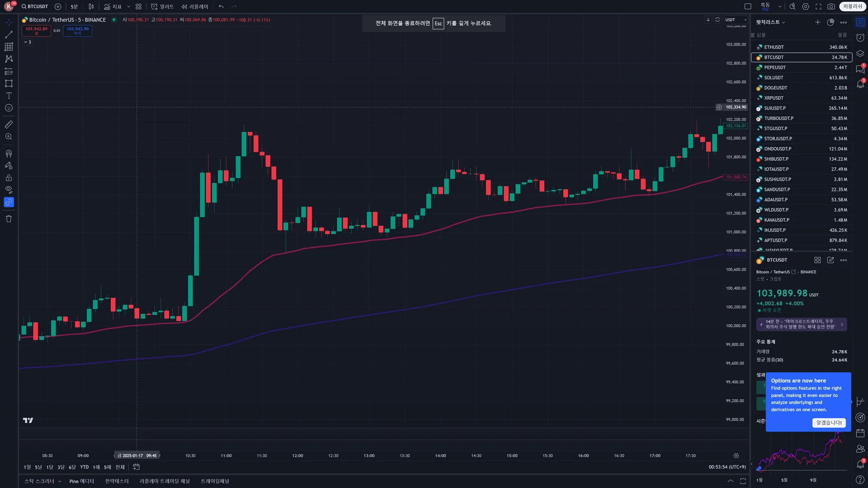Take a chart snapshot with camera icon

(x=831, y=7)
